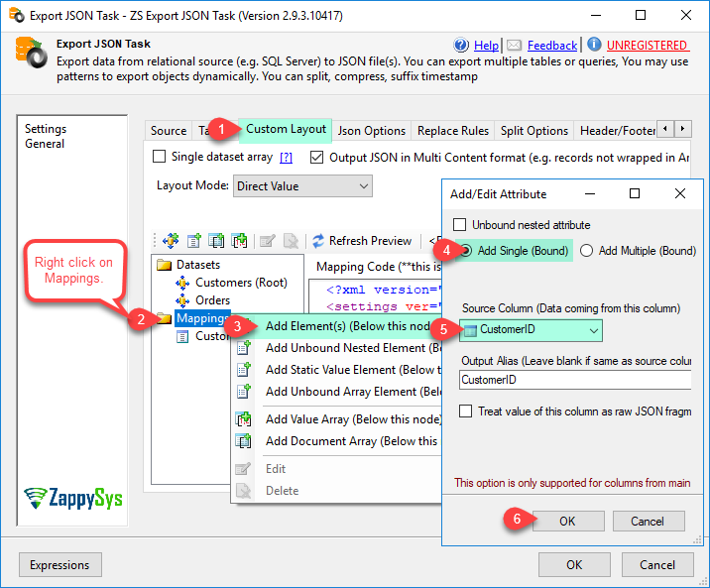Click the add value array toolbar icon
710x588 pixels.
(239, 241)
